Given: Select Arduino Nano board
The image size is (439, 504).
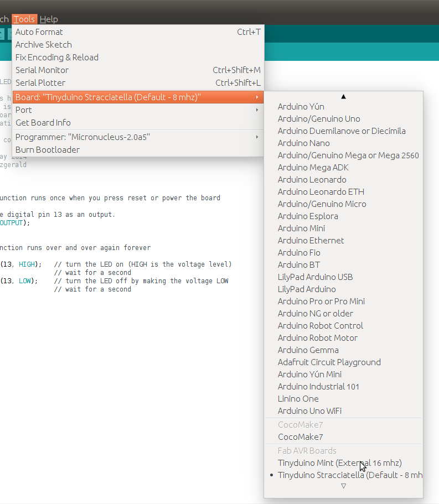Looking at the screenshot, I should pyautogui.click(x=343, y=143).
